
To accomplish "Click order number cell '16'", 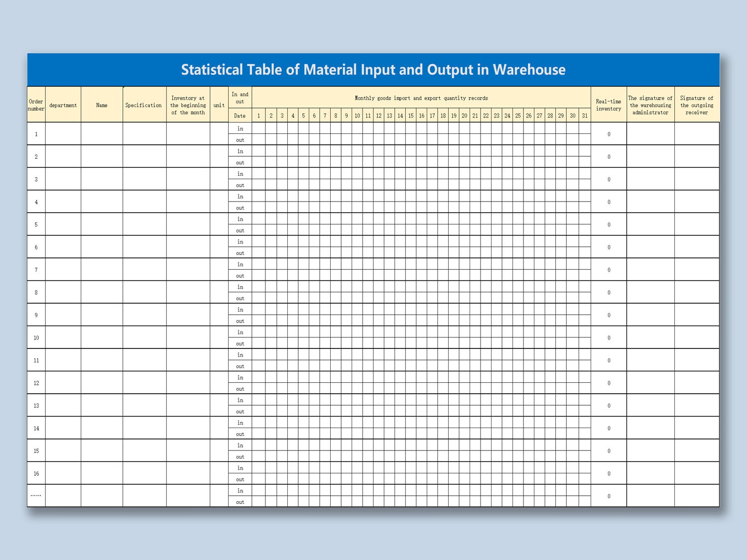I will [36, 473].
